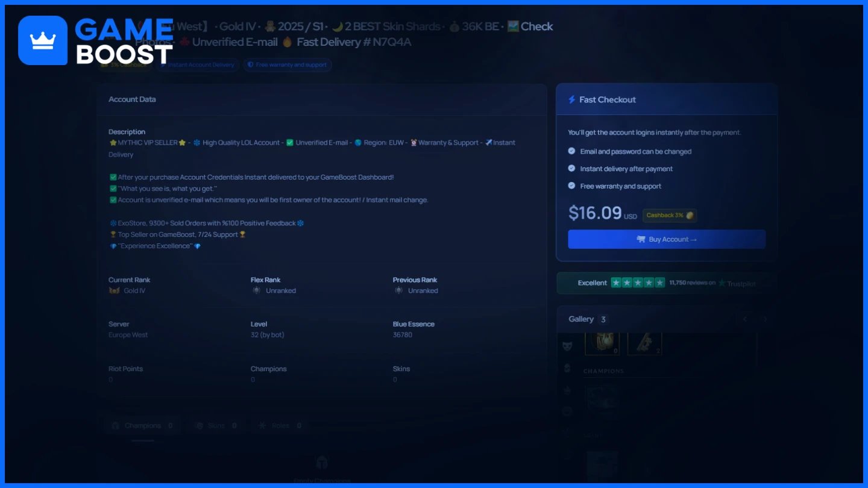
Task: Show next gallery image arrow
Action: click(x=765, y=319)
